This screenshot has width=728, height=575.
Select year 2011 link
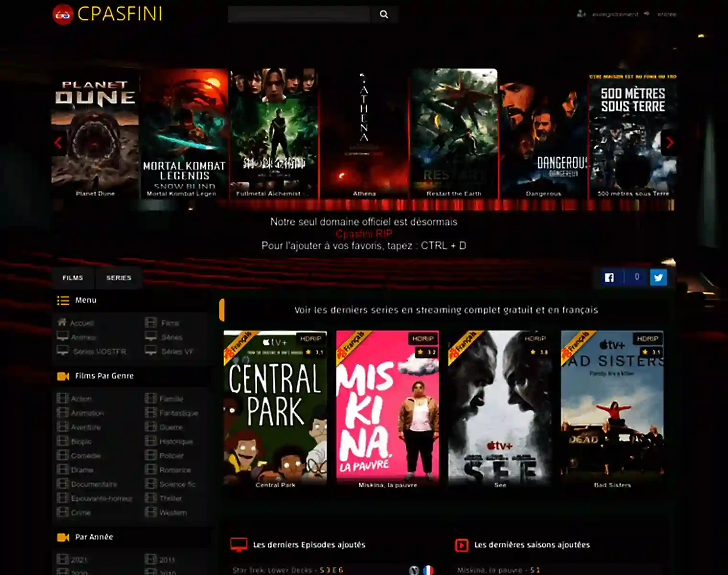[x=167, y=560]
